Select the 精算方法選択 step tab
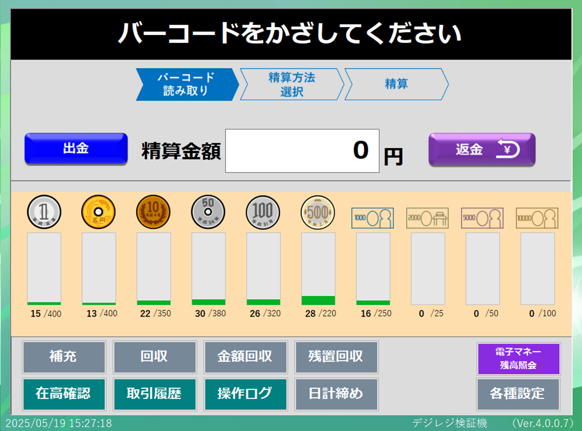This screenshot has width=582, height=431. [x=292, y=84]
